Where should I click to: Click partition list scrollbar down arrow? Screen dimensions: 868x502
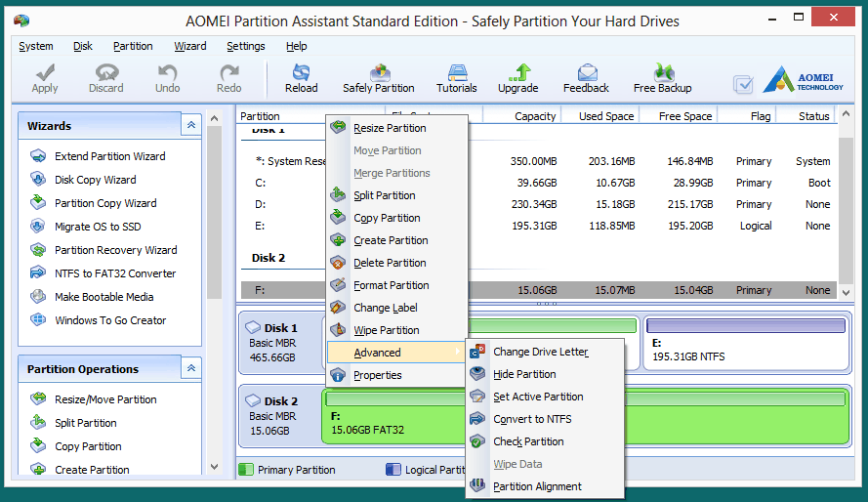(x=846, y=293)
